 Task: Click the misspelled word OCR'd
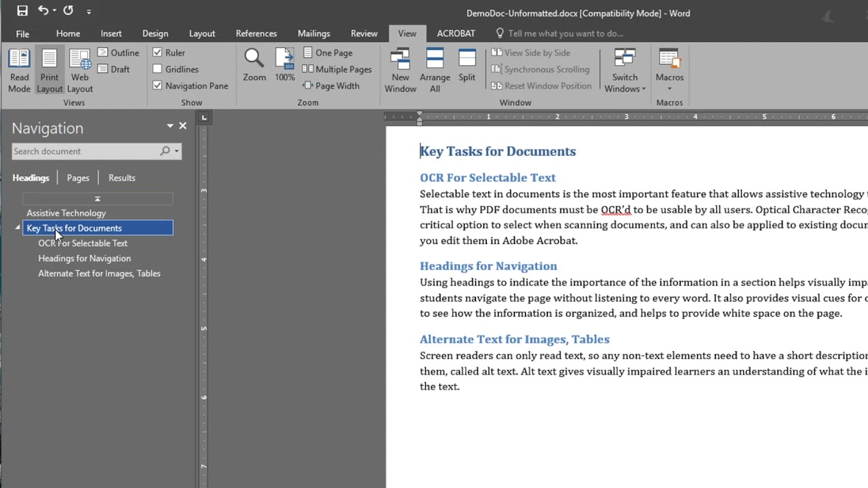[x=616, y=209]
